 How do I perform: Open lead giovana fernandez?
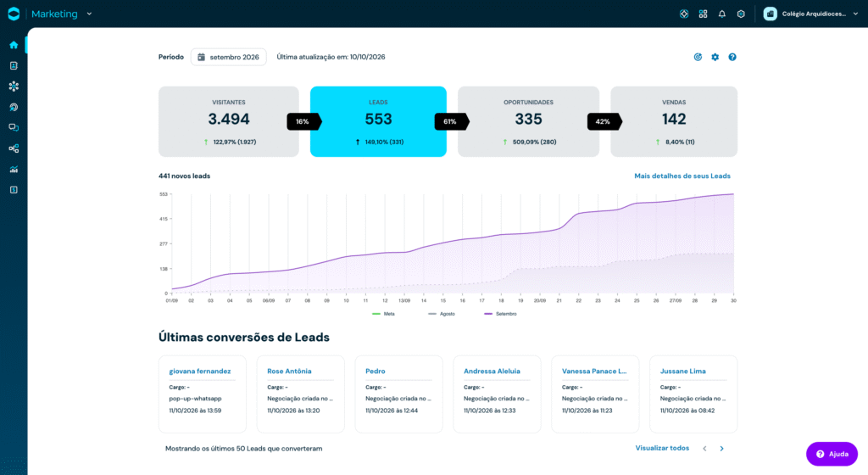click(x=200, y=371)
